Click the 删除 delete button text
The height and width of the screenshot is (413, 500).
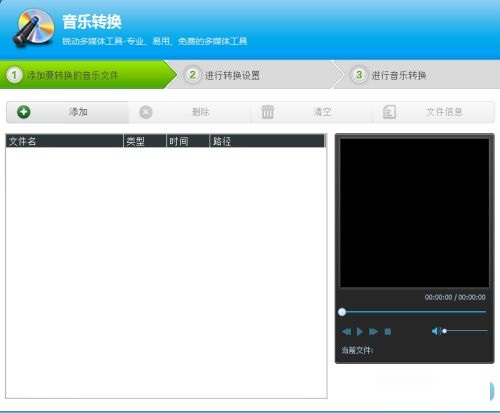(x=201, y=112)
